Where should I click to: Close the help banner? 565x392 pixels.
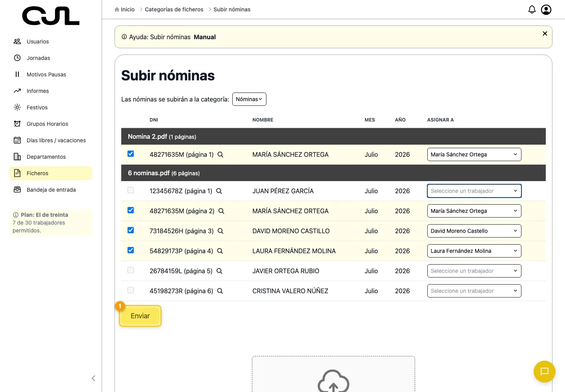[x=545, y=33]
